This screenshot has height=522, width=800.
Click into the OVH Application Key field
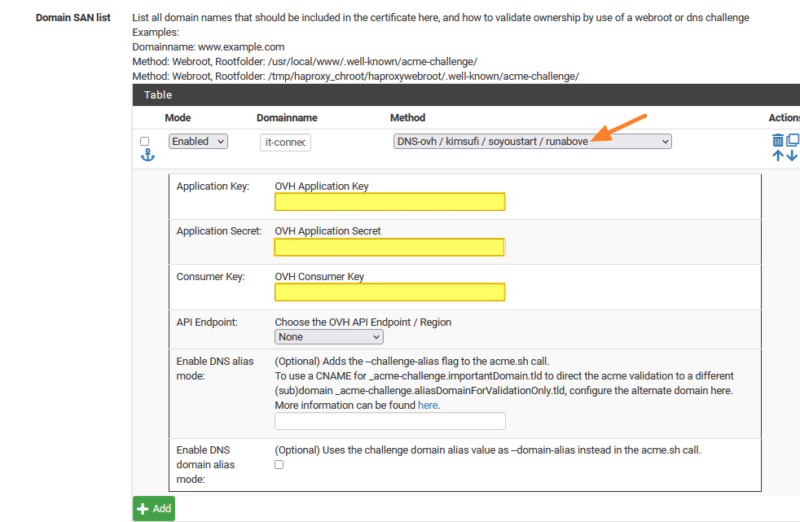[x=390, y=202]
